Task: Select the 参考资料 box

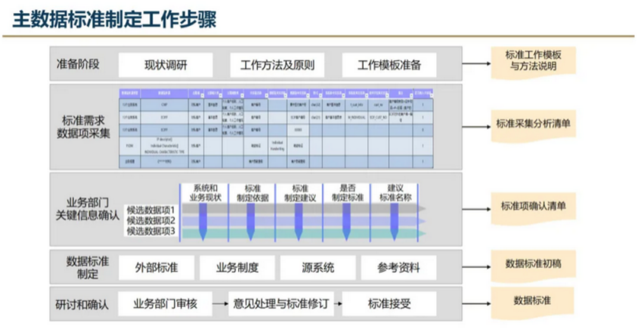Action: point(398,267)
